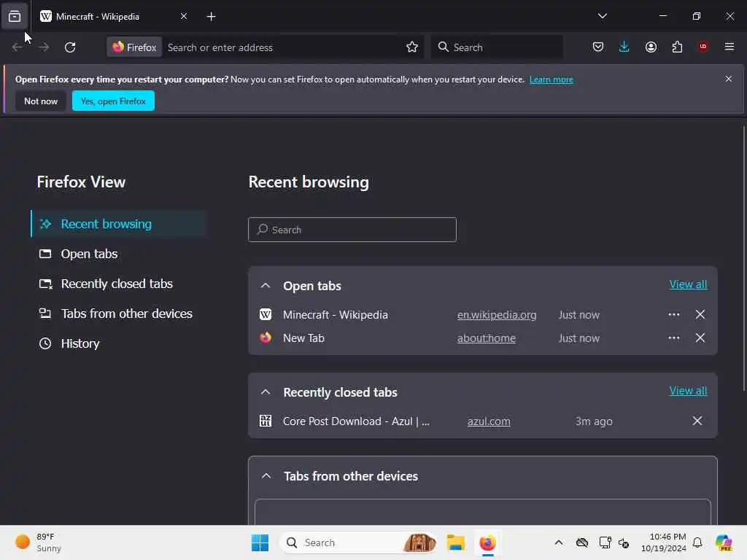Image resolution: width=747 pixels, height=560 pixels.
Task: Follow the Learn more link in notification
Action: (x=551, y=79)
